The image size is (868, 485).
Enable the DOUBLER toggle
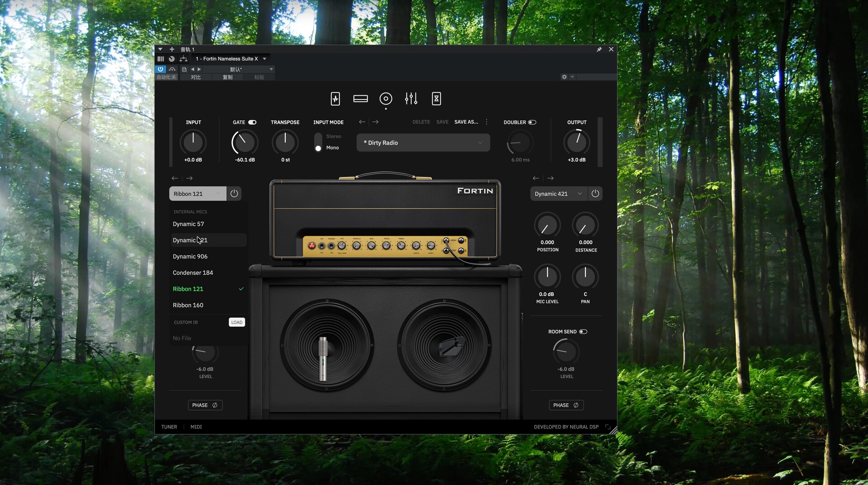pos(533,122)
